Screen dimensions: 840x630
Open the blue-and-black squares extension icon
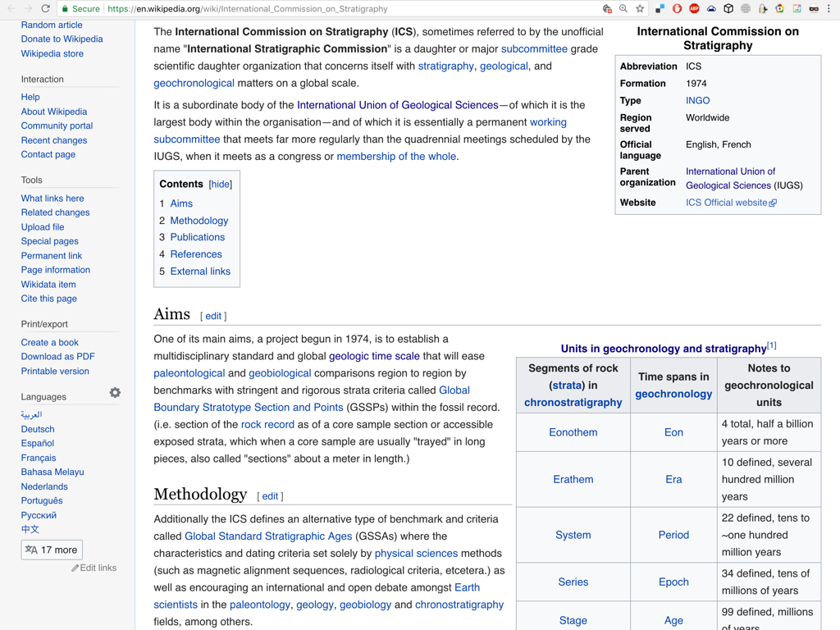660,8
